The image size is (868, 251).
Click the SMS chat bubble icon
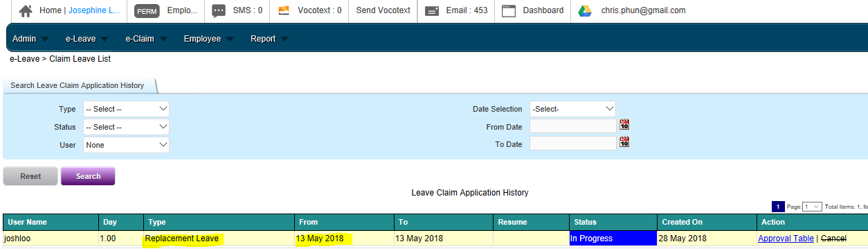(x=219, y=11)
